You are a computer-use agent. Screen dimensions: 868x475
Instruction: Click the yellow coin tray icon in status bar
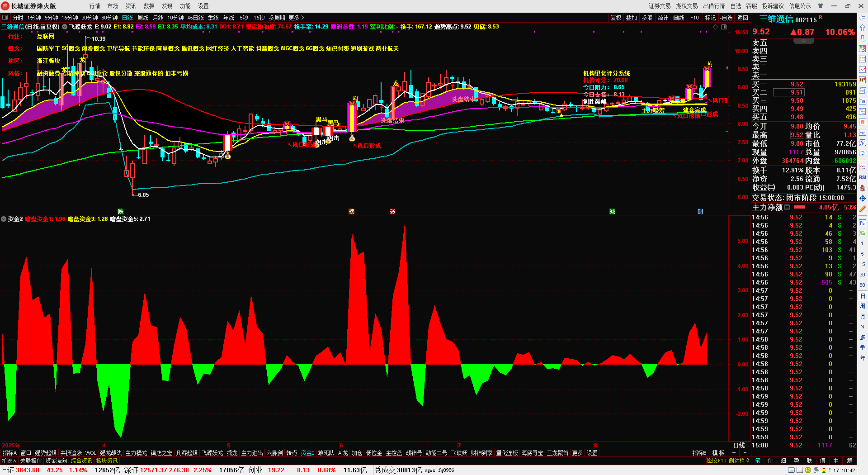coord(808,470)
